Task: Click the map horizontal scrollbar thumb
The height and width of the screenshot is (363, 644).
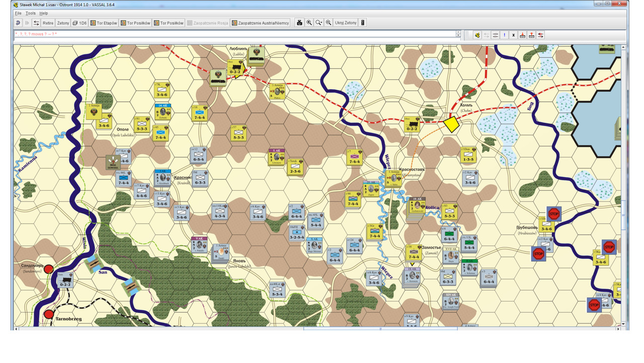Action: click(x=380, y=329)
